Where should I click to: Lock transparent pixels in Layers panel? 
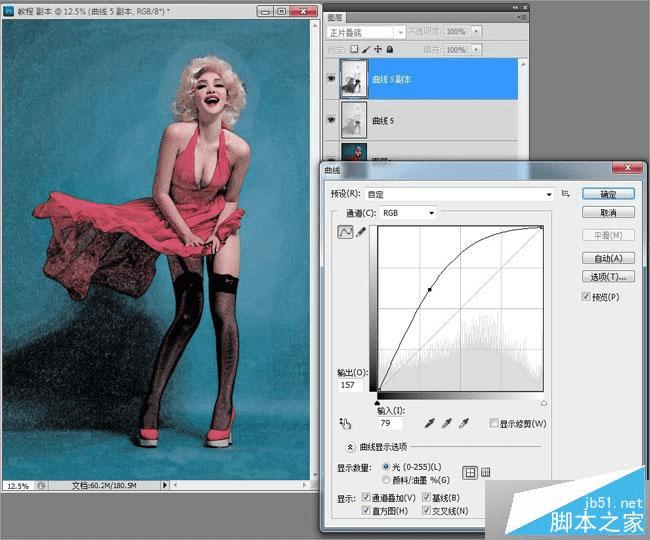354,49
